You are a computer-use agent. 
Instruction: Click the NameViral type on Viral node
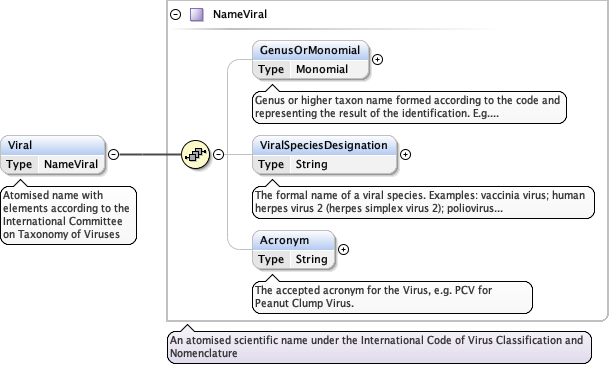pyautogui.click(x=71, y=164)
